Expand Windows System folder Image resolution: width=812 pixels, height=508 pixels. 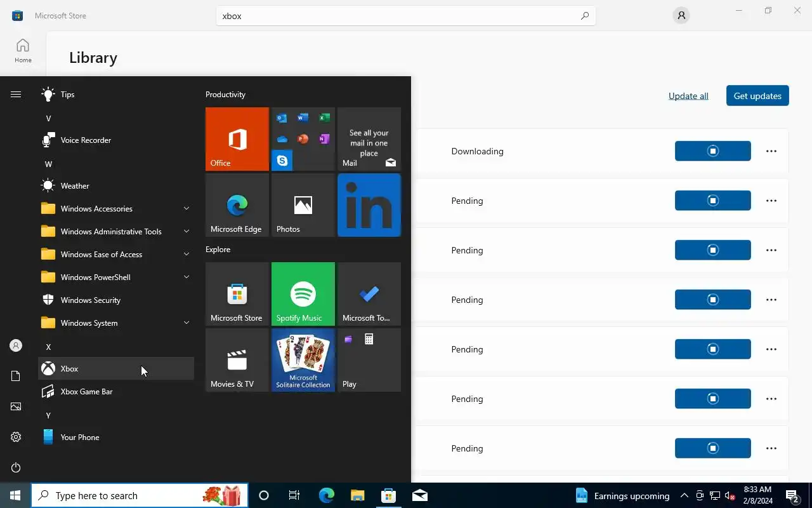pos(116,323)
